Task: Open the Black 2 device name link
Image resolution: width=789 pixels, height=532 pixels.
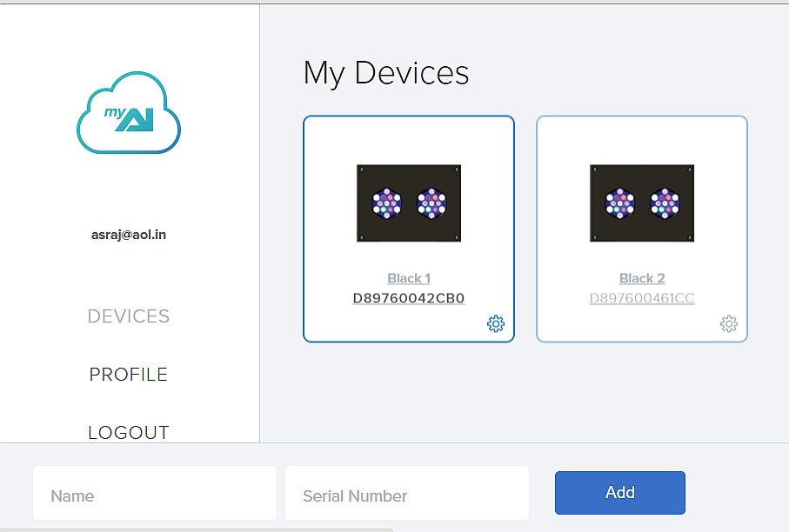Action: point(642,278)
